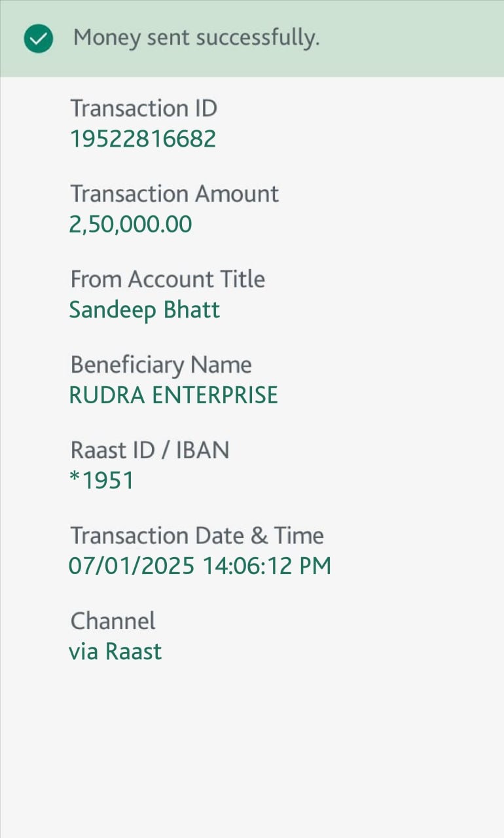Click the empty area below via Raast
Image resolution: width=504 pixels, height=838 pixels.
(x=252, y=746)
